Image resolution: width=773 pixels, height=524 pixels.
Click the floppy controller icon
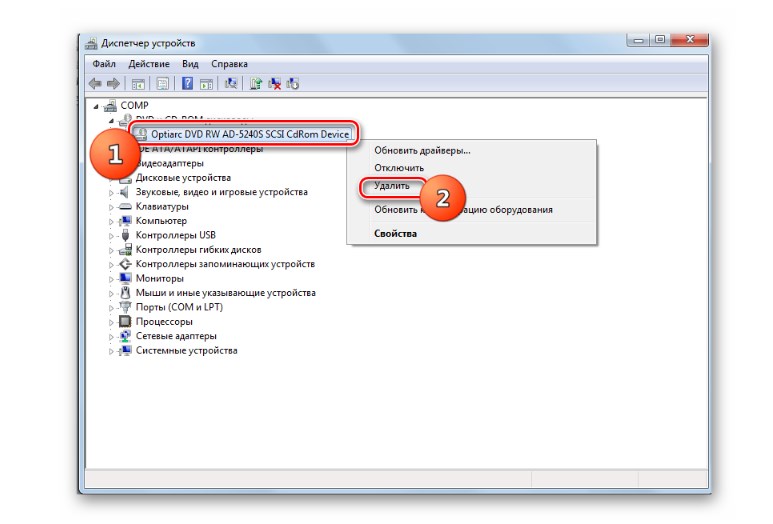click(x=125, y=249)
